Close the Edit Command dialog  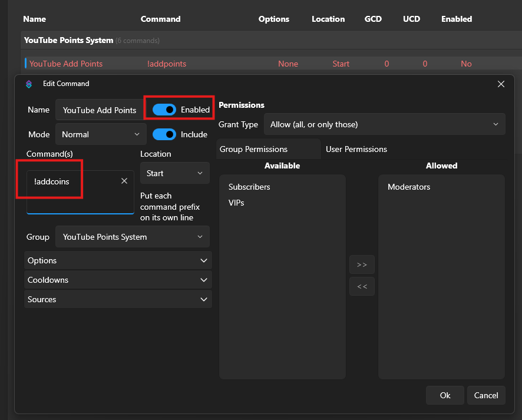pyautogui.click(x=501, y=84)
